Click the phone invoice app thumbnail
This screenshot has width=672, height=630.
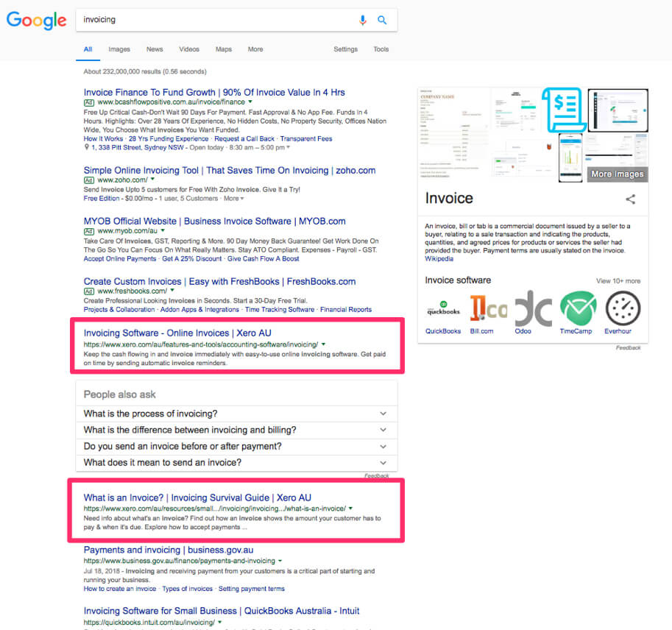570,157
